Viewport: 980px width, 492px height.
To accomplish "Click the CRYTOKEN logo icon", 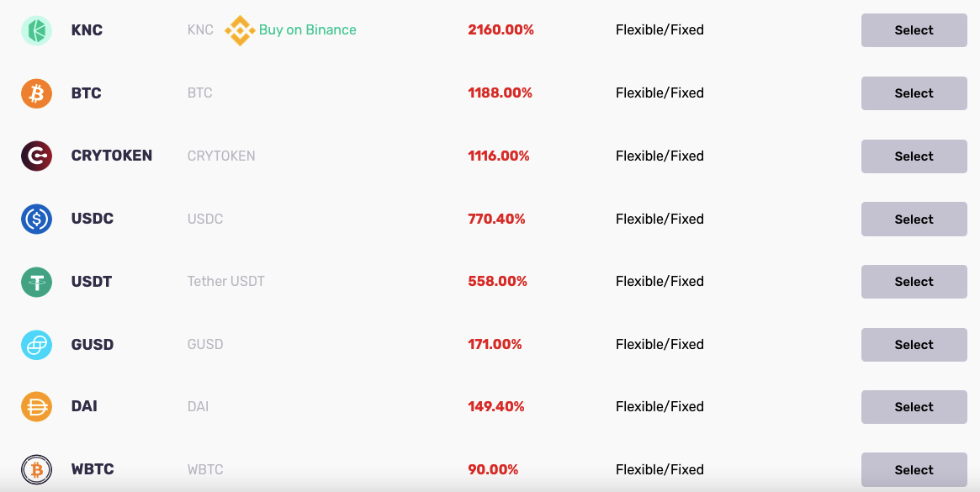I will (x=36, y=156).
